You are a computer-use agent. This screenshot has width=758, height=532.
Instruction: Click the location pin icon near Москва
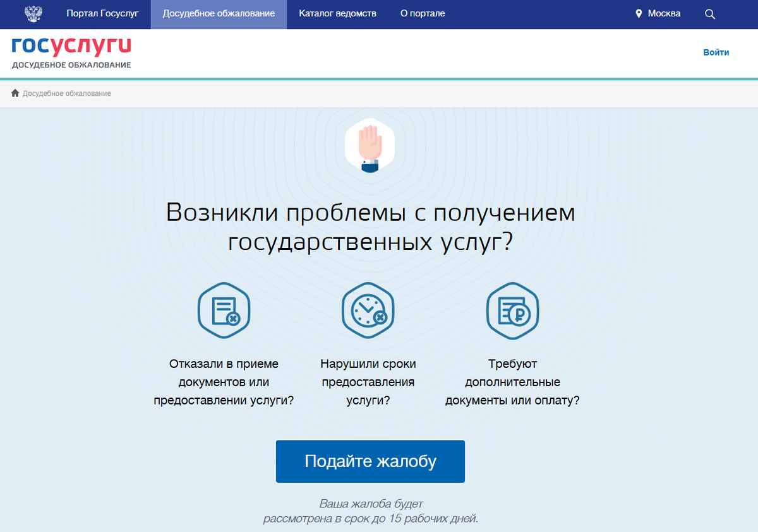pos(639,14)
